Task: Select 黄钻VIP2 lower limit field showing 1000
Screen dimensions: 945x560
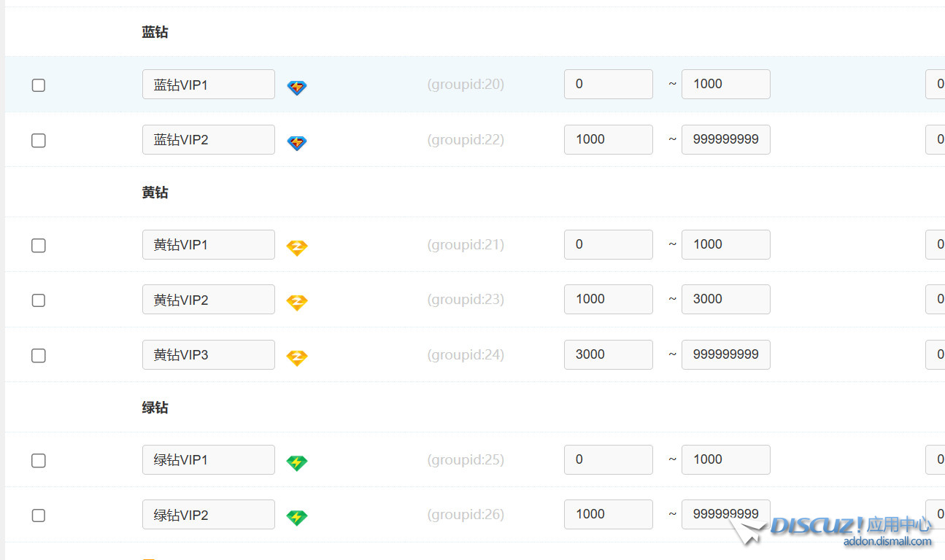Action: pos(608,300)
